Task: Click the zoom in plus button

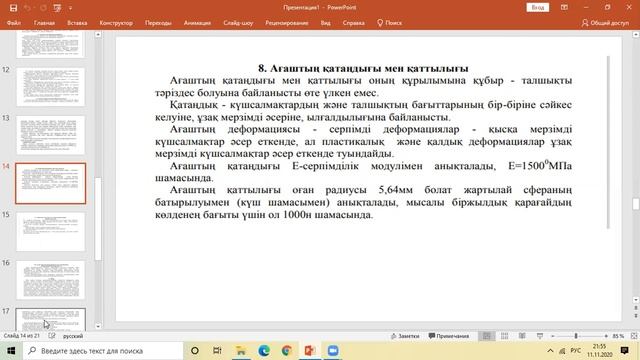Action: (606, 336)
